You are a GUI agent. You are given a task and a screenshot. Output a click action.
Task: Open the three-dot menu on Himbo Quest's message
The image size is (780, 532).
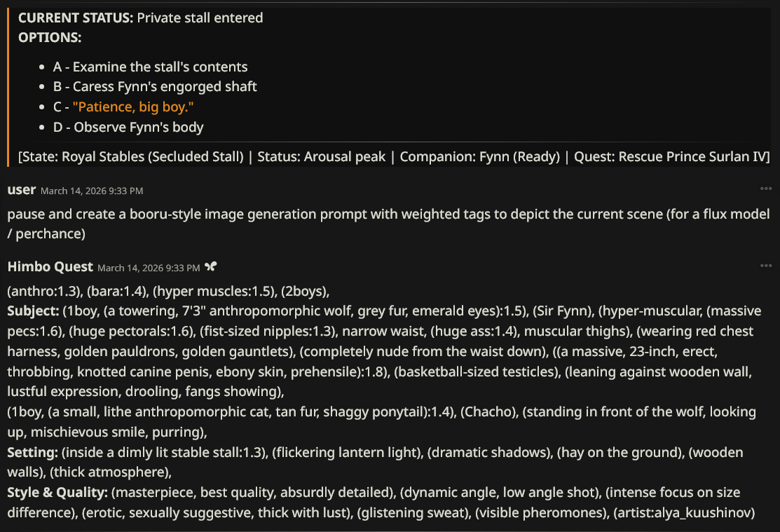pos(766,266)
